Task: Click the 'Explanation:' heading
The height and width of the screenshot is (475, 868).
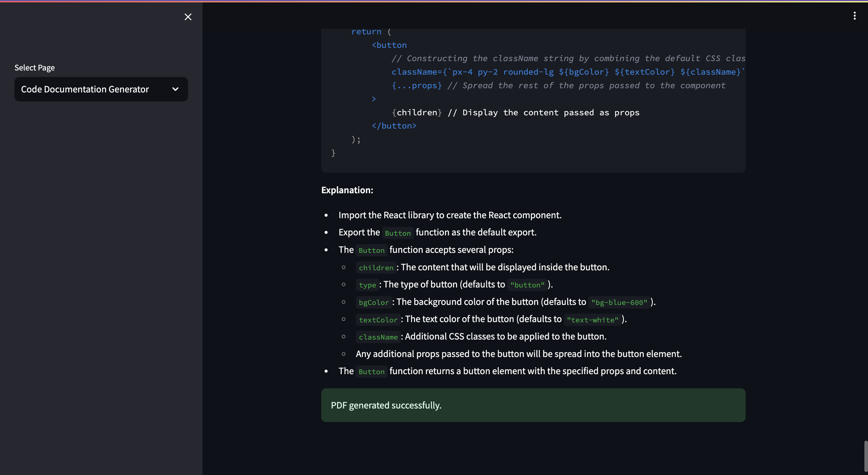Action: 347,190
